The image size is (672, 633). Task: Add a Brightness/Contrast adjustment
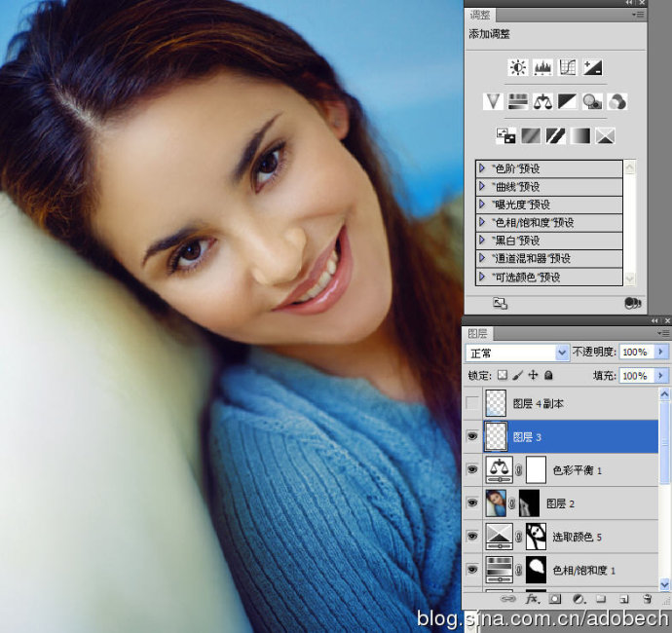tap(518, 68)
